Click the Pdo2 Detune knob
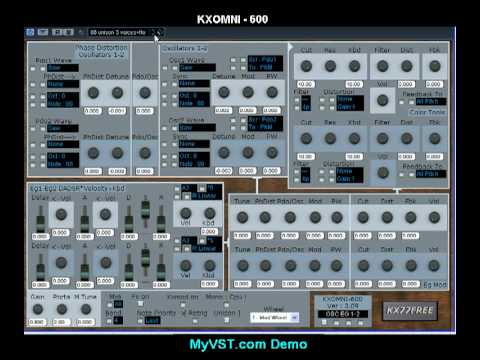This screenshot has height=360, width=480. pos(117,153)
